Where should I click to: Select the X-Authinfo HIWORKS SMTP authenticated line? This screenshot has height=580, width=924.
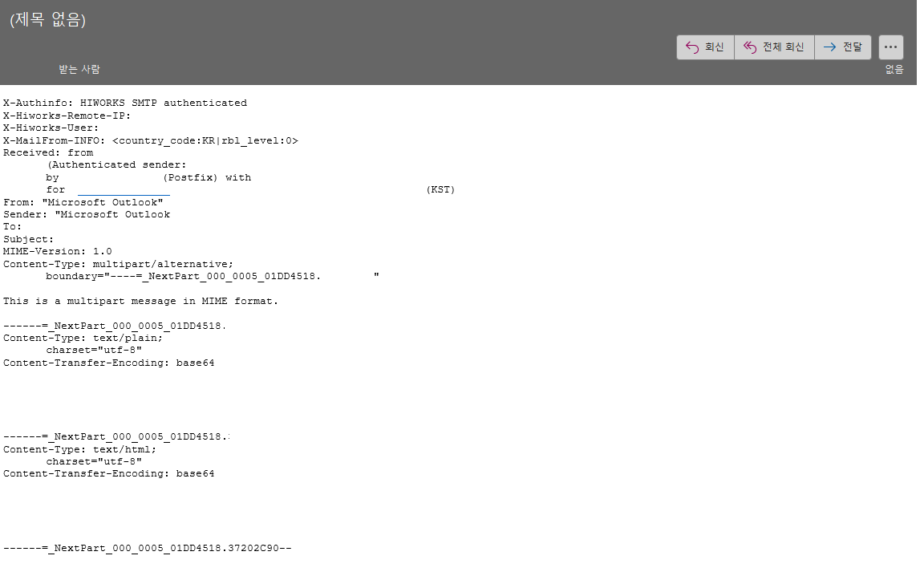[x=125, y=103]
